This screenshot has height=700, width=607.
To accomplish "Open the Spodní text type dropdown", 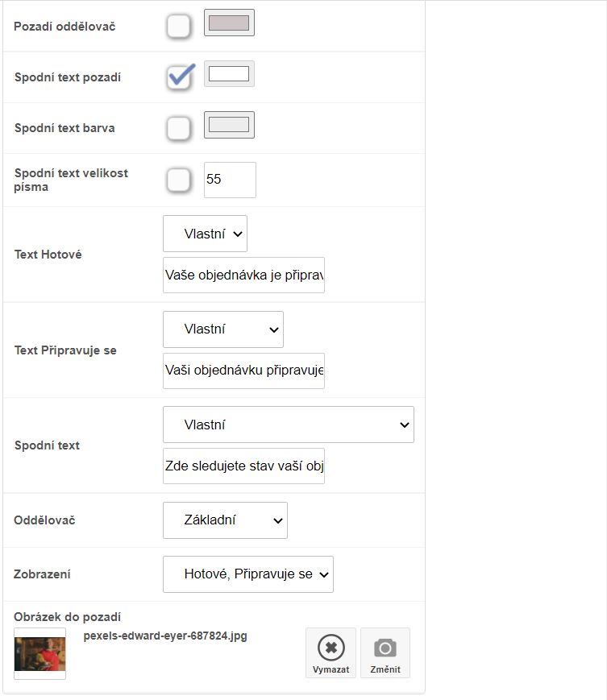I will (x=289, y=425).
